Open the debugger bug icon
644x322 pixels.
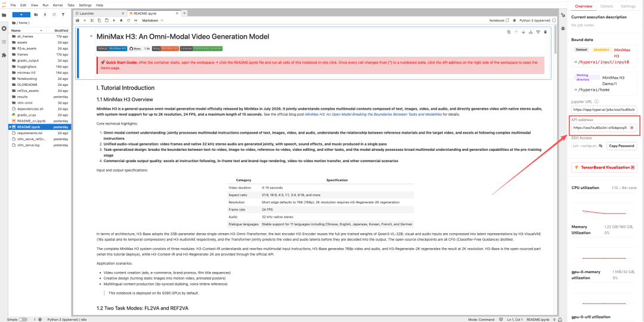point(514,20)
